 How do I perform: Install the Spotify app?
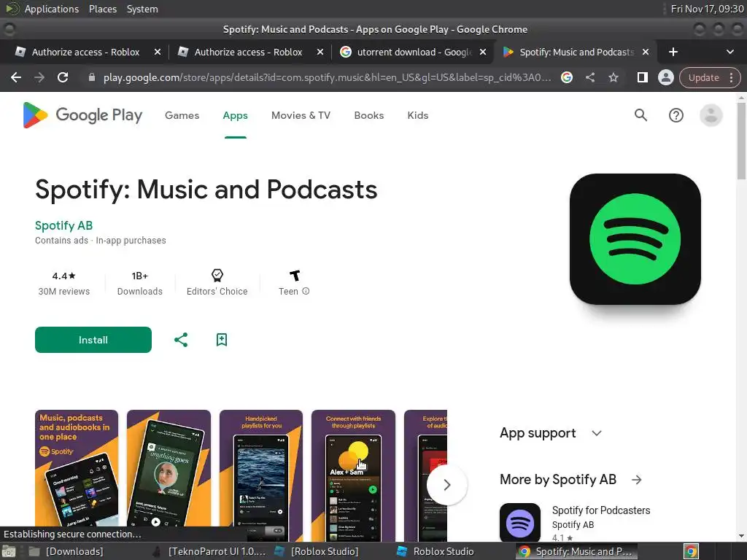tap(93, 340)
